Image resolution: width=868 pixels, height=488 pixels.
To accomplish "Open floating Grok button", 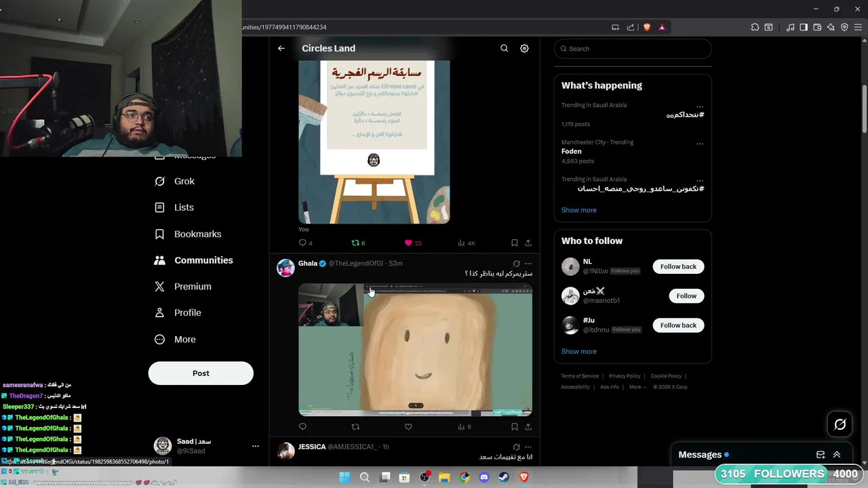I will click(x=840, y=424).
